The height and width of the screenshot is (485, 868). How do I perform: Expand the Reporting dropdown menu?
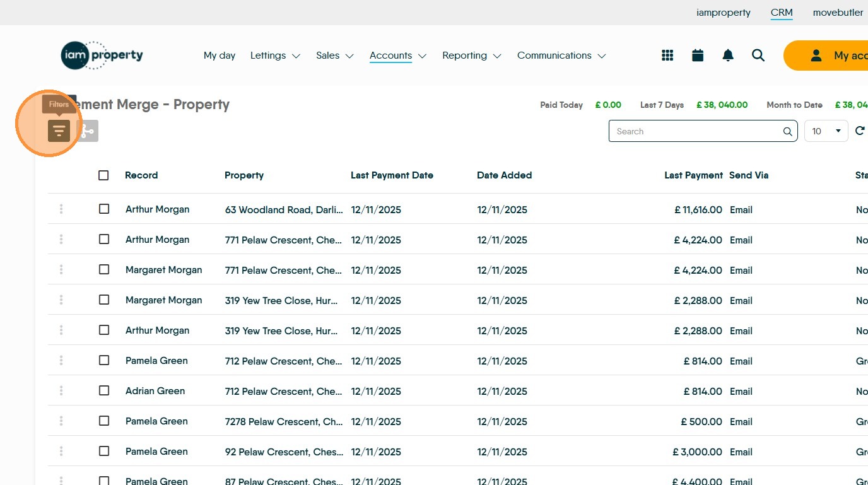coord(471,56)
